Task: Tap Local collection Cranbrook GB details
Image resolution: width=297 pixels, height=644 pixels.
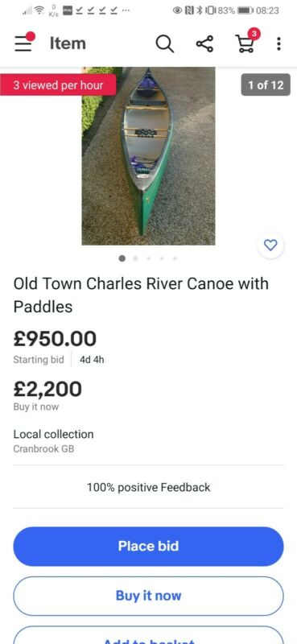Action: pos(53,441)
